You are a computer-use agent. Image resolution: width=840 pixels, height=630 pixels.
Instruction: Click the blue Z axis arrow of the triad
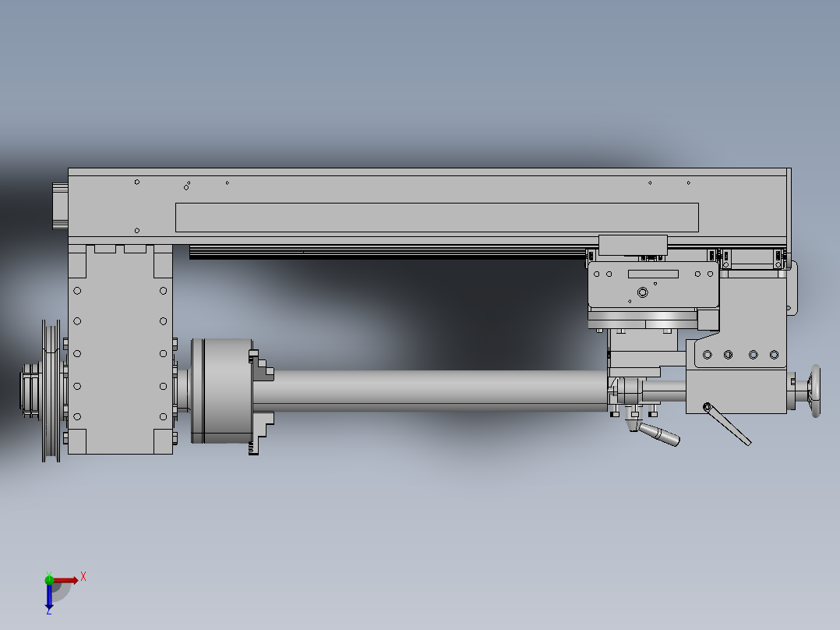coord(49,596)
